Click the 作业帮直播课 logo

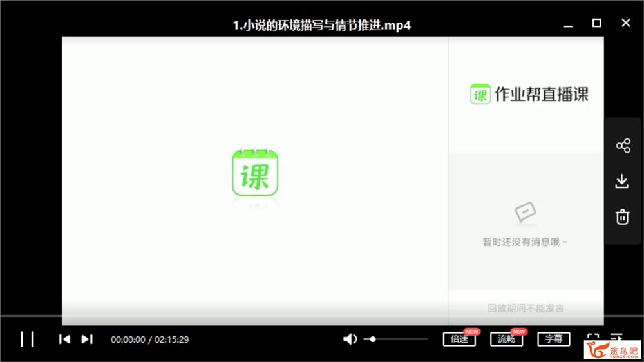(529, 94)
